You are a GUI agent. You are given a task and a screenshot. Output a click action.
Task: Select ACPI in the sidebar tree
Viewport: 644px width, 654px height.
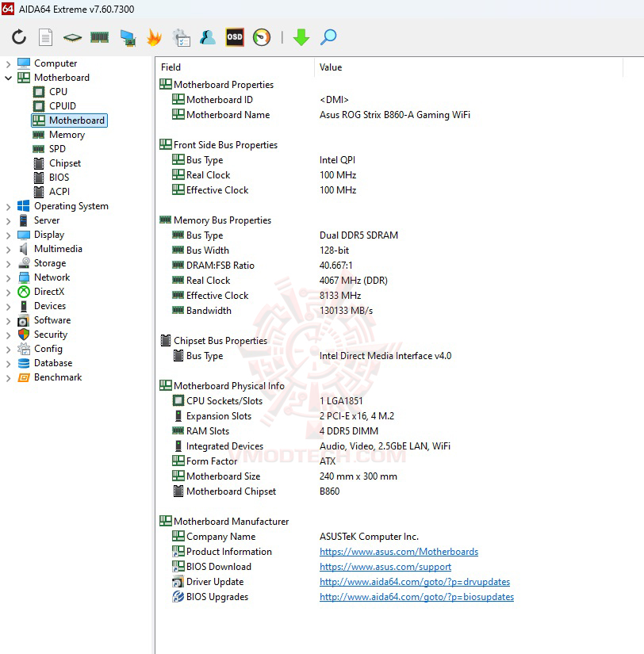(x=59, y=192)
